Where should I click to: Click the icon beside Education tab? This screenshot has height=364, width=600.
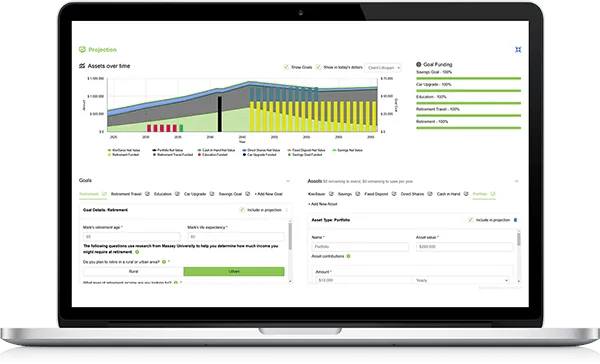tap(177, 194)
